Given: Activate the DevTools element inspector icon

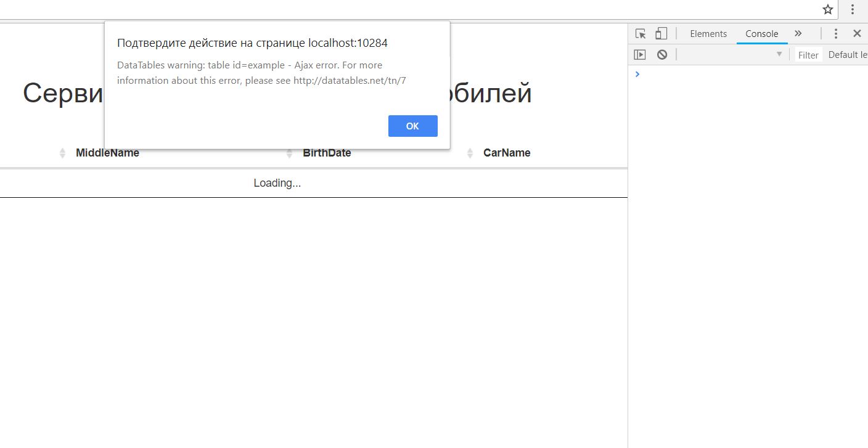Looking at the screenshot, I should coord(641,34).
